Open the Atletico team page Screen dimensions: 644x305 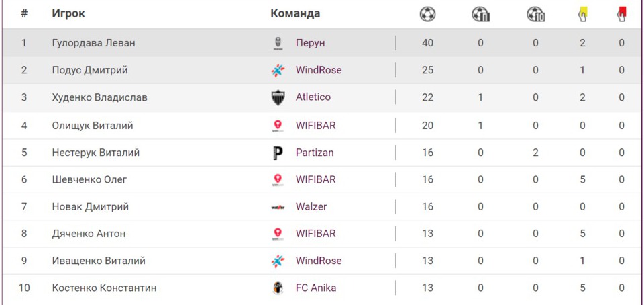pos(313,97)
